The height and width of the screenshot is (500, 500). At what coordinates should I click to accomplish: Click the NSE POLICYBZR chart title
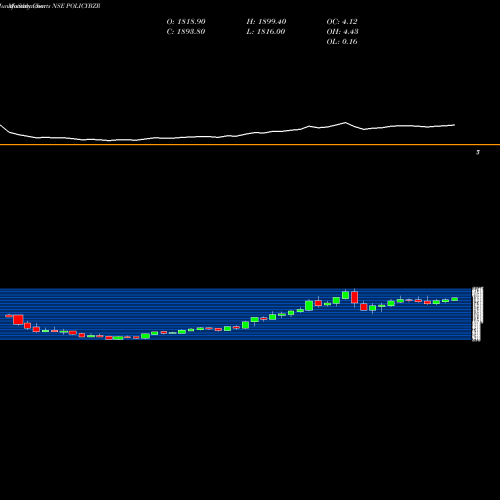[x=76, y=6]
